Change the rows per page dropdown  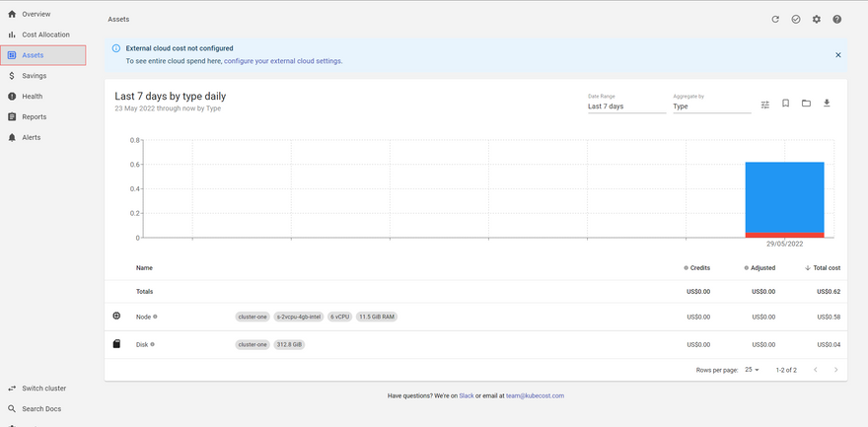751,370
